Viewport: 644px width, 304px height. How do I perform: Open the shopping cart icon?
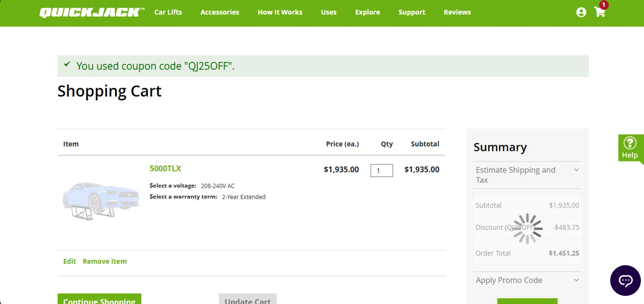pyautogui.click(x=600, y=12)
